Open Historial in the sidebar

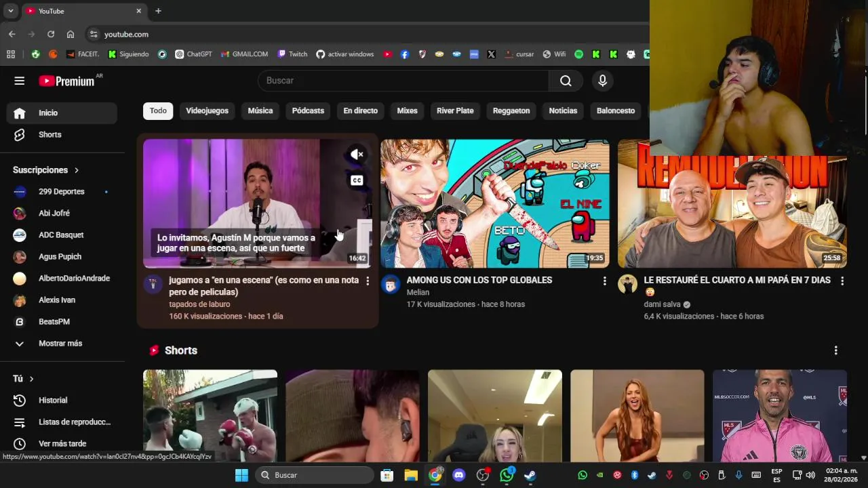(x=62, y=401)
